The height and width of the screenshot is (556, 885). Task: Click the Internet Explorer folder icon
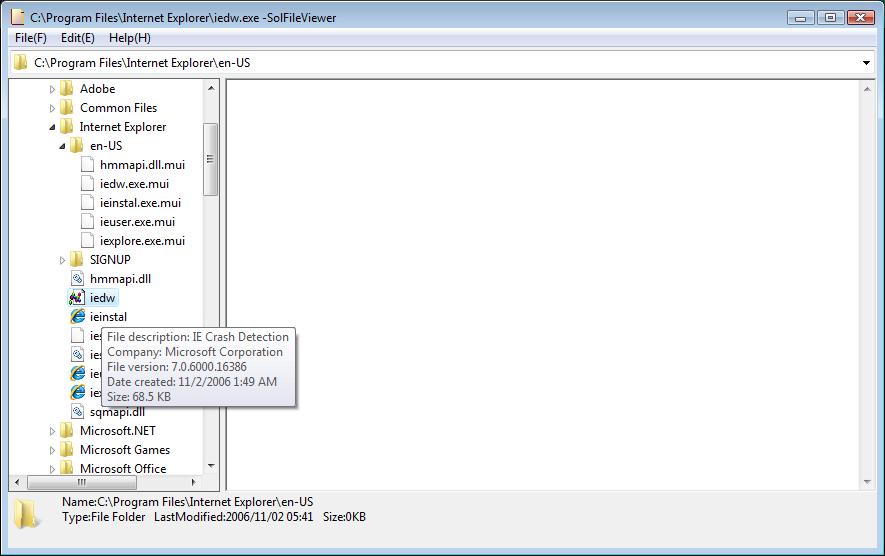point(67,126)
